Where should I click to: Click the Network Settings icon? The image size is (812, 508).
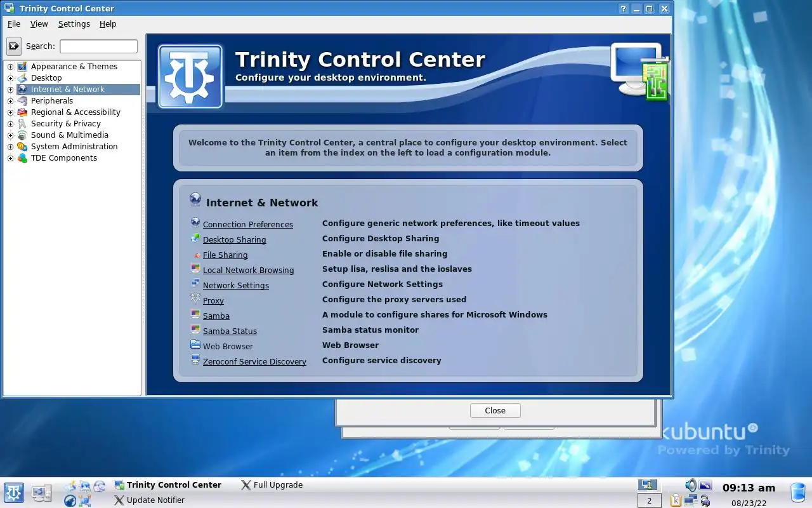click(x=195, y=284)
